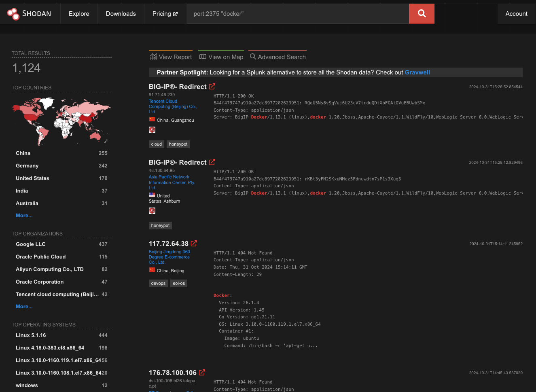The height and width of the screenshot is (392, 536).
Task: Open the Pricing menu item
Action: 165,14
